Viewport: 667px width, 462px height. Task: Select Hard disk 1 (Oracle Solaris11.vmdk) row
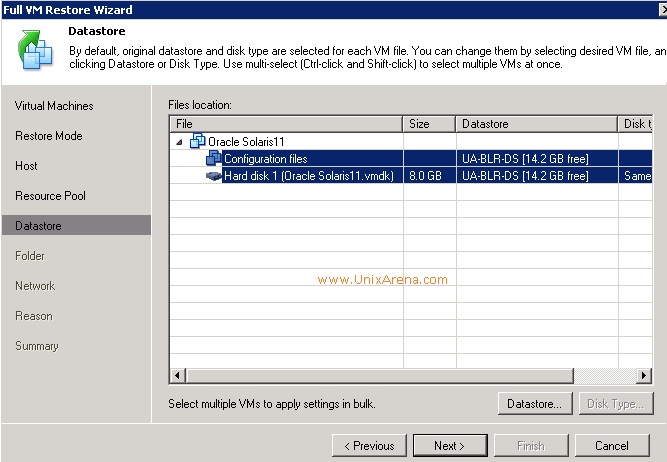click(411, 176)
